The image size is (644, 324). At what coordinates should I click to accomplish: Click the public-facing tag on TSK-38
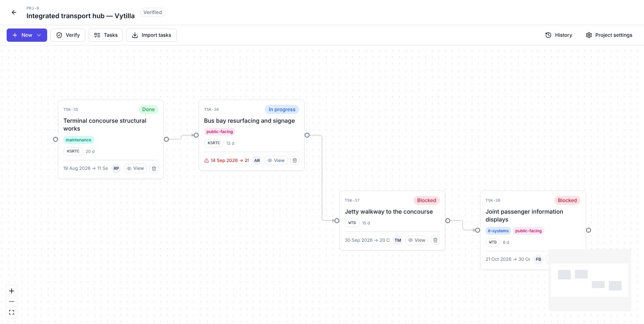click(529, 231)
